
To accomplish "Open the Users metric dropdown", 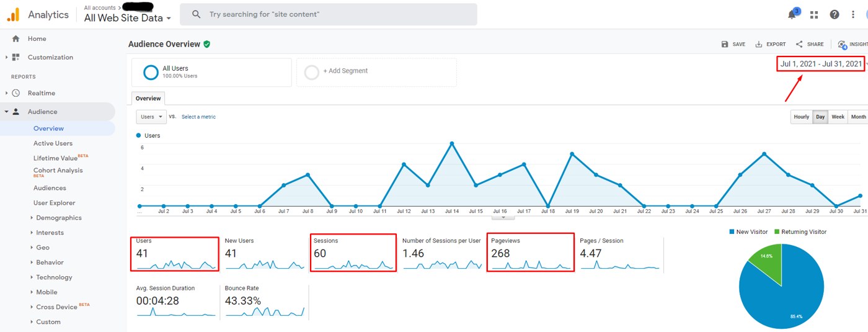I will tap(152, 117).
